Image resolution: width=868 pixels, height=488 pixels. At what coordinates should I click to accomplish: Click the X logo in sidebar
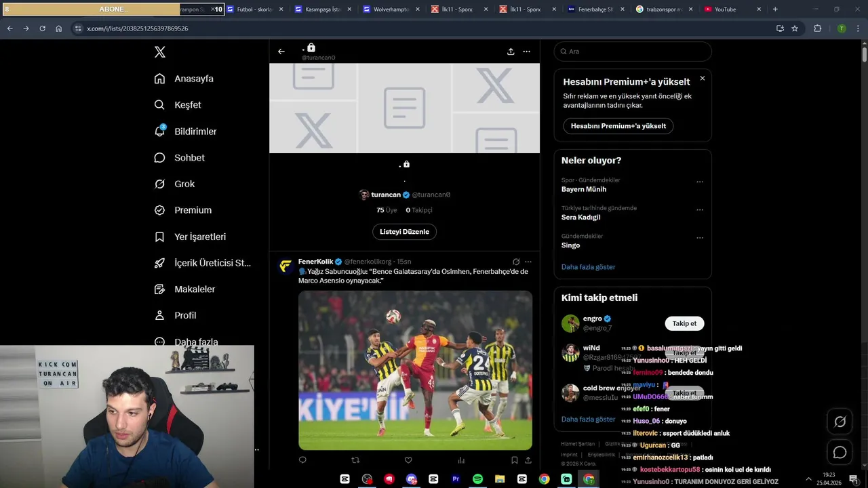point(160,52)
